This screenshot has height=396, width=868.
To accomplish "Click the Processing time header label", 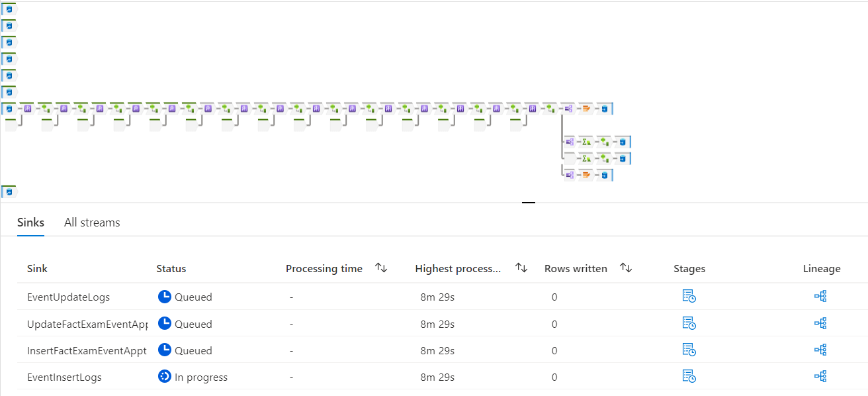I will 324,269.
